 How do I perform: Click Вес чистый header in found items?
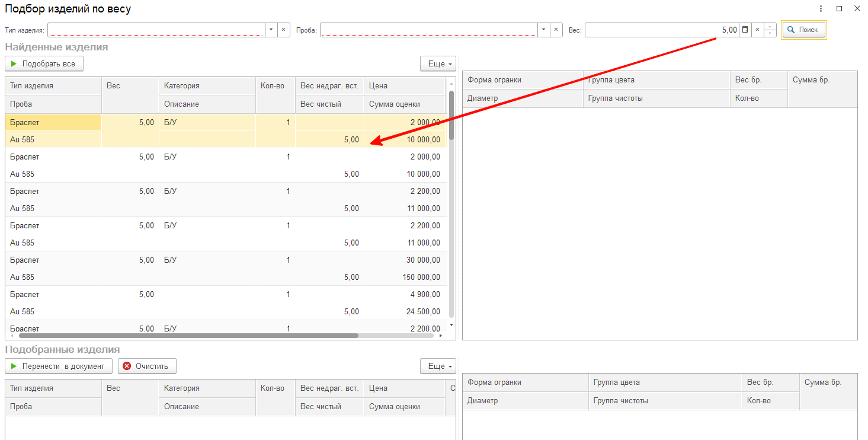tap(329, 104)
